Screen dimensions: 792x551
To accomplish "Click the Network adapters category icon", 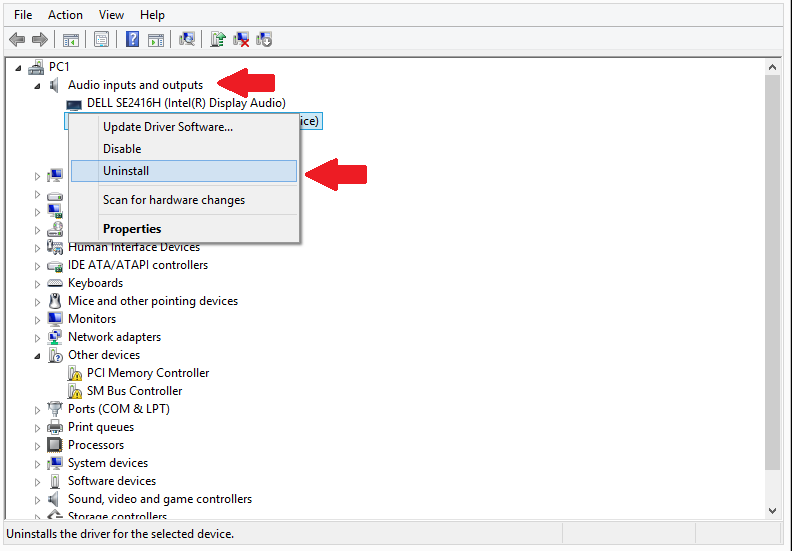I will coord(55,337).
